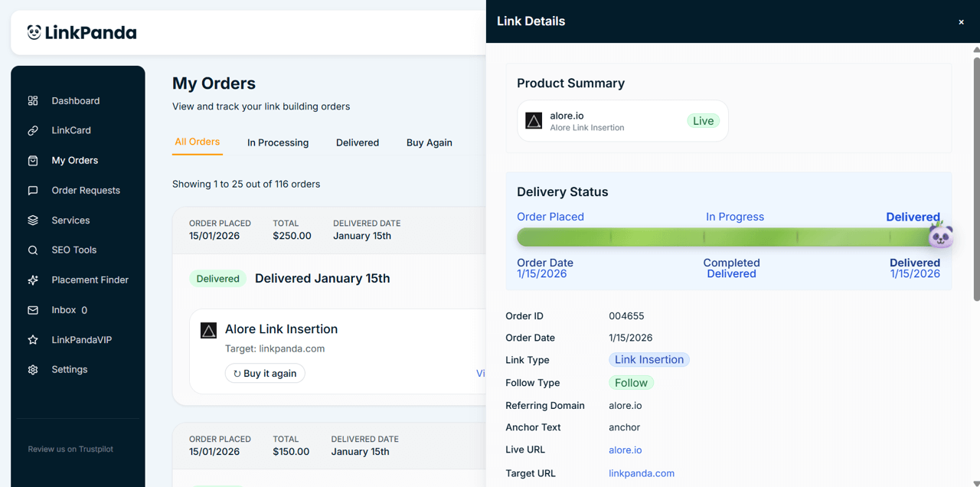980x487 pixels.
Task: Open the Dashboard from the sidebar
Action: tap(33, 100)
